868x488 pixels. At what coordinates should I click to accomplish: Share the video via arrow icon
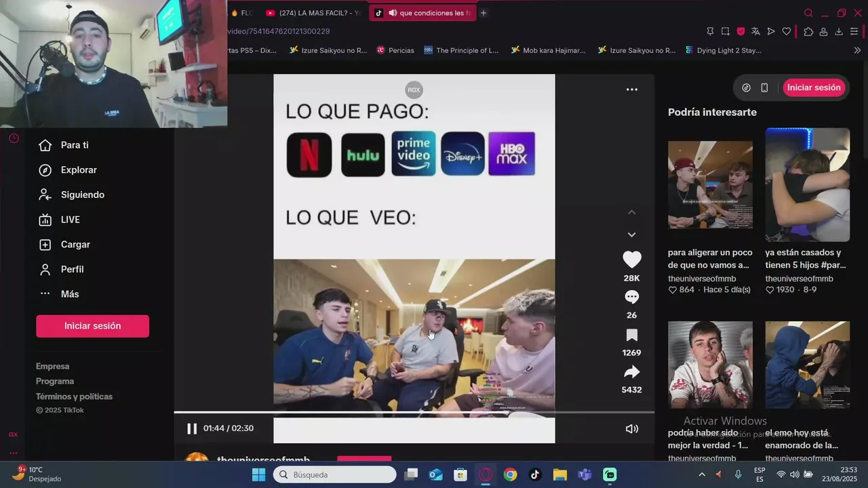pos(631,372)
